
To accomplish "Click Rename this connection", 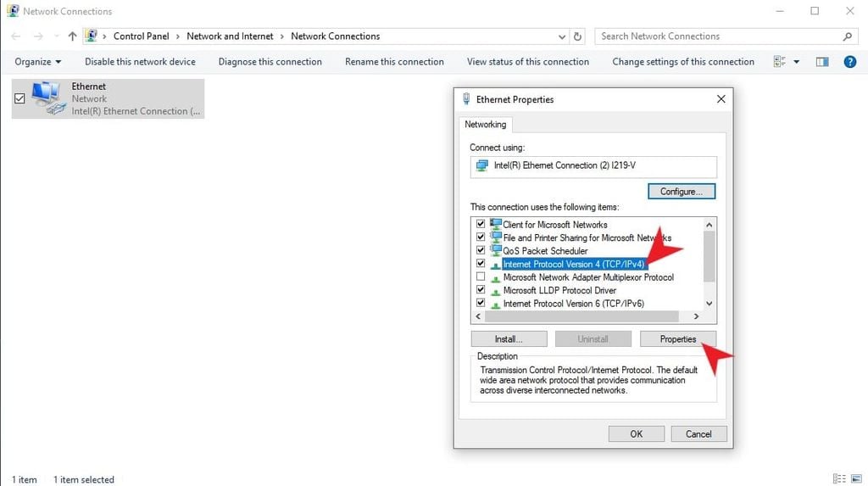I will (x=394, y=62).
